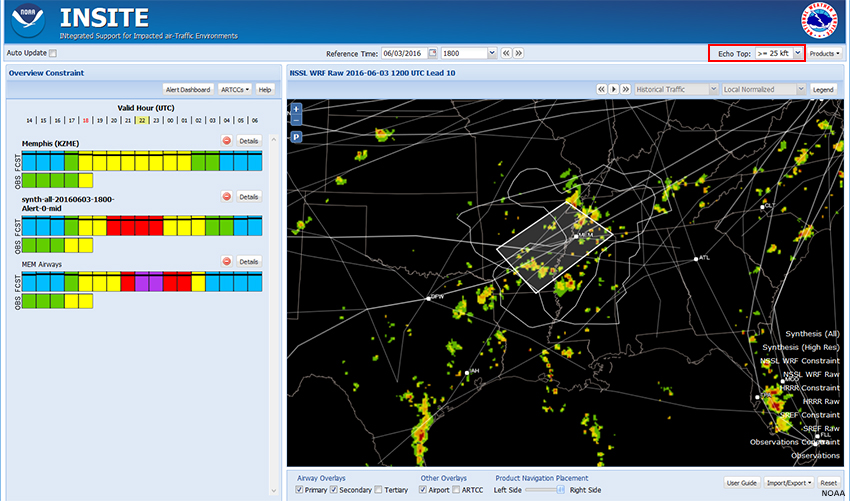The image size is (850, 501).
Task: Select the FLL airport marker on the map
Action: [x=817, y=436]
